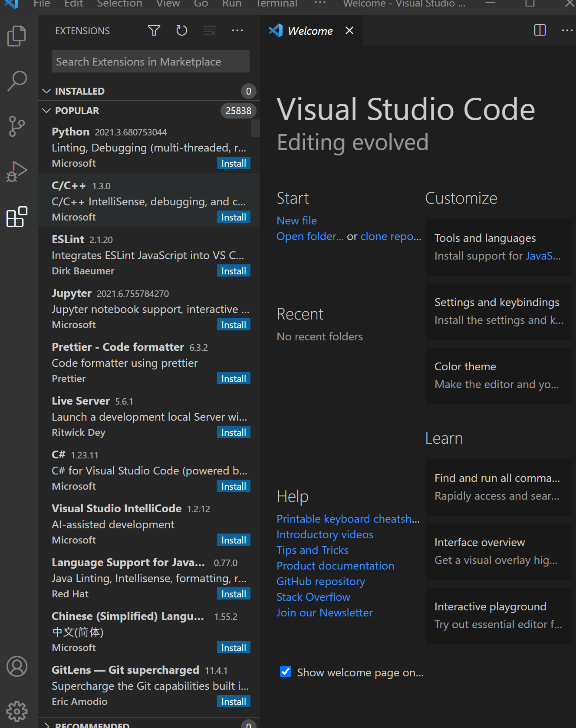576x728 pixels.
Task: Select the Welcome editor tab
Action: coord(310,31)
